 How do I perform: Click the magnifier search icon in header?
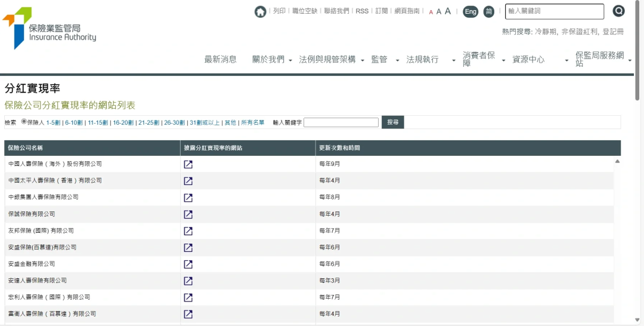[618, 11]
